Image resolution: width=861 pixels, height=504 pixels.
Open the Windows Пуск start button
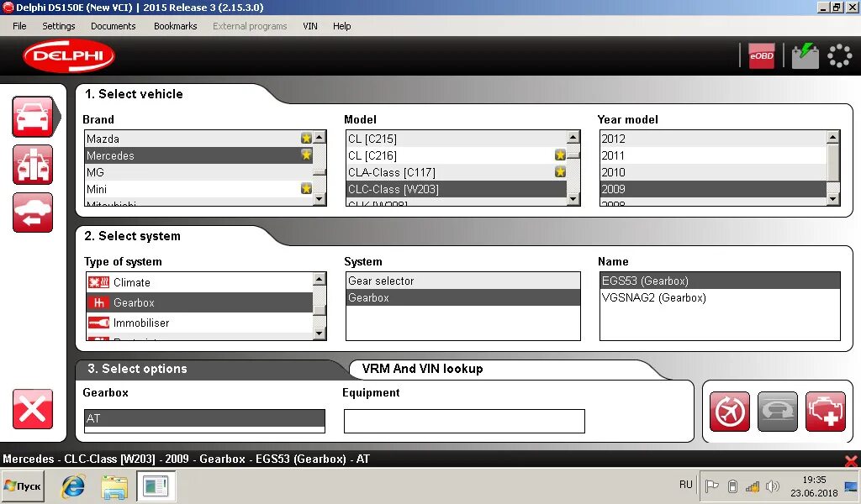[x=23, y=486]
